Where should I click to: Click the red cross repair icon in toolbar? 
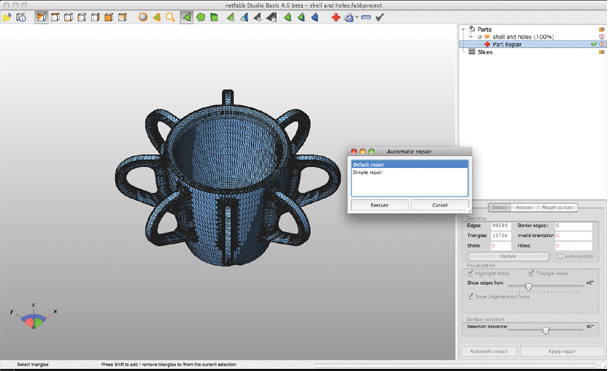coord(336,17)
